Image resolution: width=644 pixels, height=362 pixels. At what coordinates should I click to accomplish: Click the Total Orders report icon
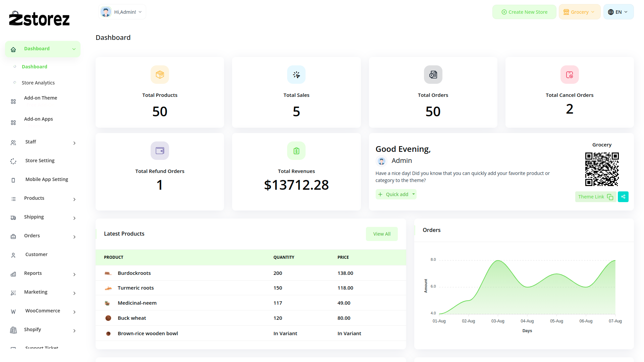pyautogui.click(x=433, y=74)
